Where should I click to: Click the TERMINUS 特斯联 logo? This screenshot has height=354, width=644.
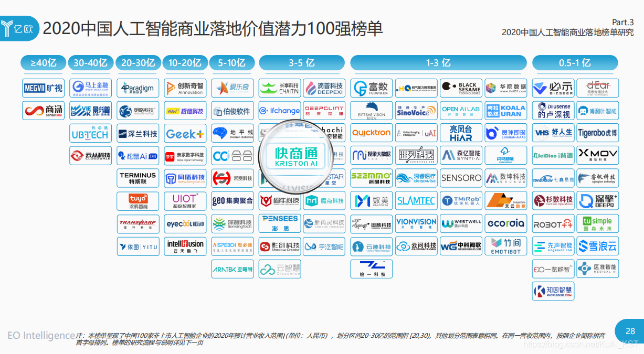[138, 178]
